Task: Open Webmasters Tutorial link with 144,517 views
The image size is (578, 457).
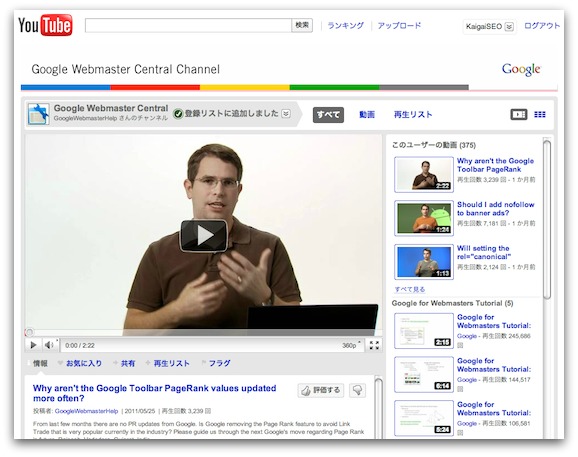Action: point(494,365)
